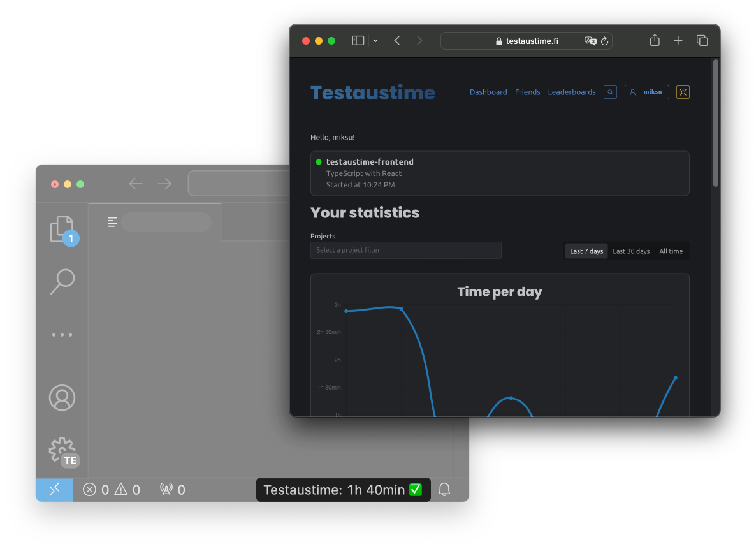
Task: Show more activity bar items (three dots)
Action: pos(62,334)
